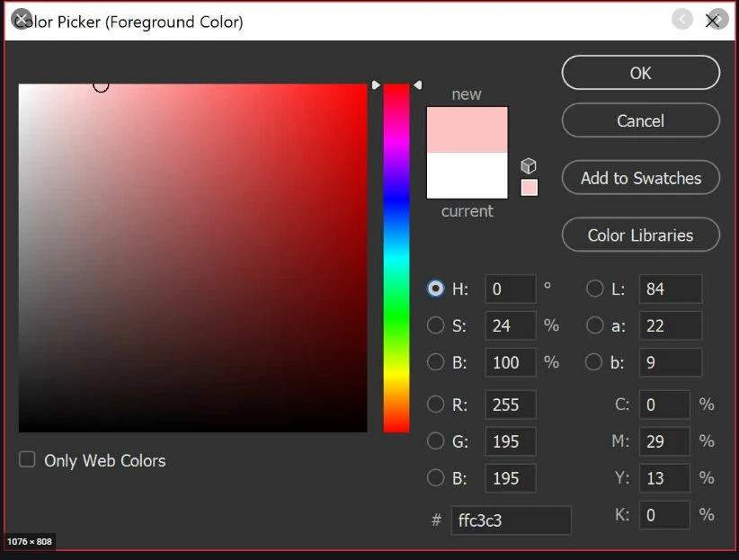
Task: Click the right hue slider arrow handle
Action: click(x=417, y=84)
